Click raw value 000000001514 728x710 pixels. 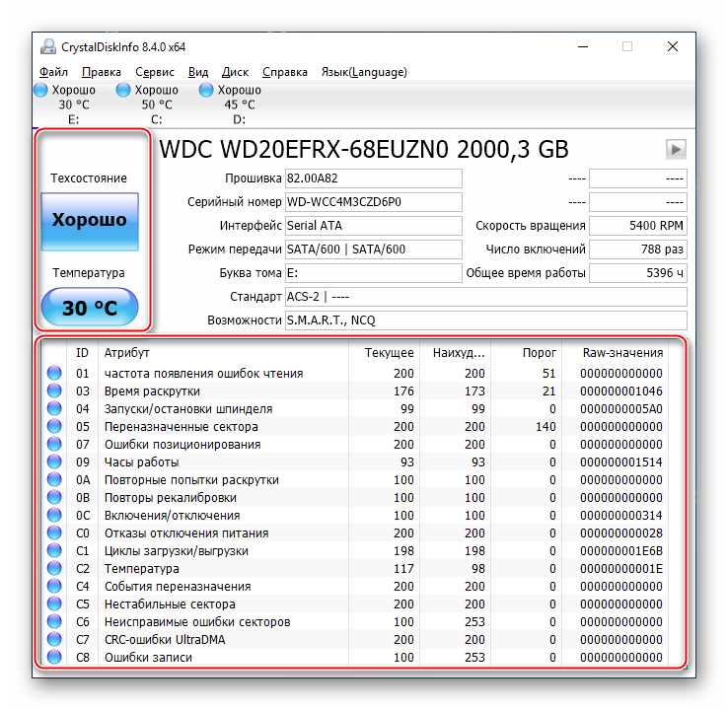click(620, 462)
